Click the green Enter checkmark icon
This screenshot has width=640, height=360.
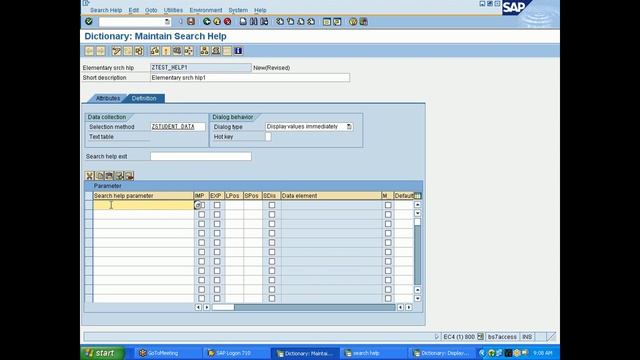click(89, 22)
